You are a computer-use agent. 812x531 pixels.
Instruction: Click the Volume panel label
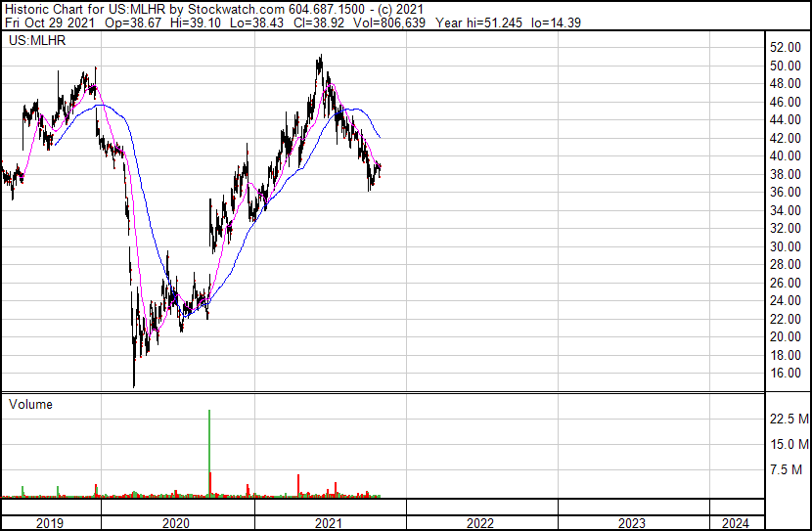click(x=30, y=405)
